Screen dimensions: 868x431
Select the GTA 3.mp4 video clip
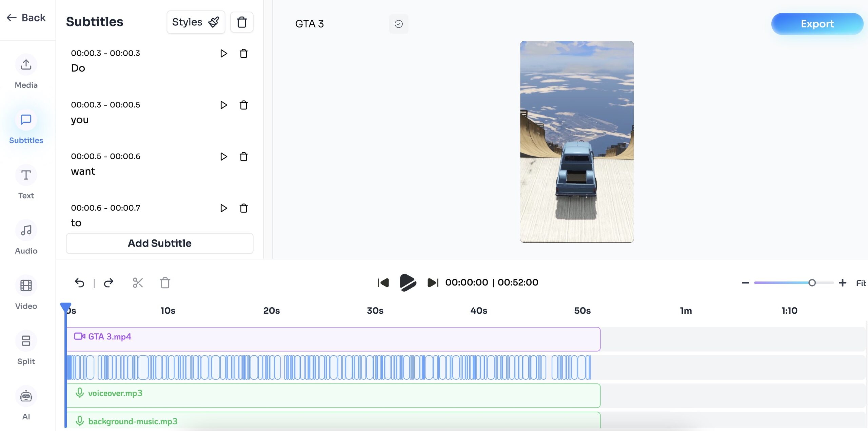(333, 339)
